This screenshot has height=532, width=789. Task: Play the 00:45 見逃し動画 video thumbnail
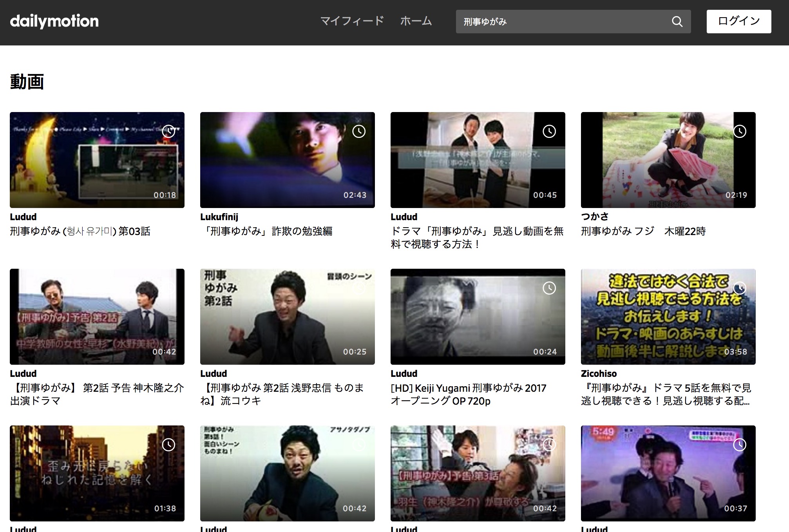(x=478, y=160)
